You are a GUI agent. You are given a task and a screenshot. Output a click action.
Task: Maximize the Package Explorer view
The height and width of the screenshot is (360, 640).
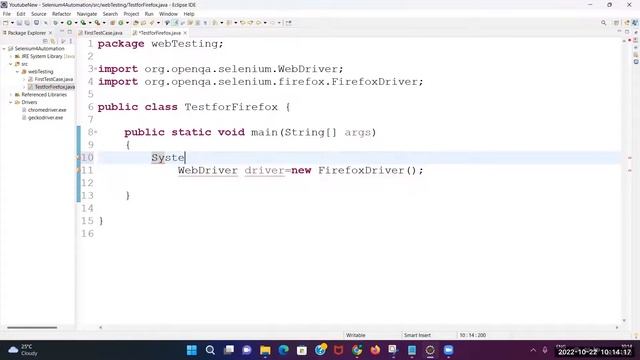(69, 32)
